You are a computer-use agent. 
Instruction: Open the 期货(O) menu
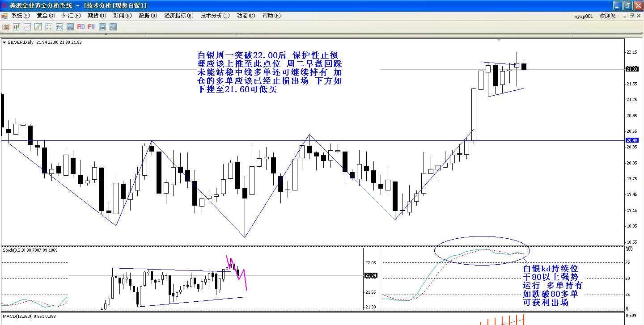point(97,16)
